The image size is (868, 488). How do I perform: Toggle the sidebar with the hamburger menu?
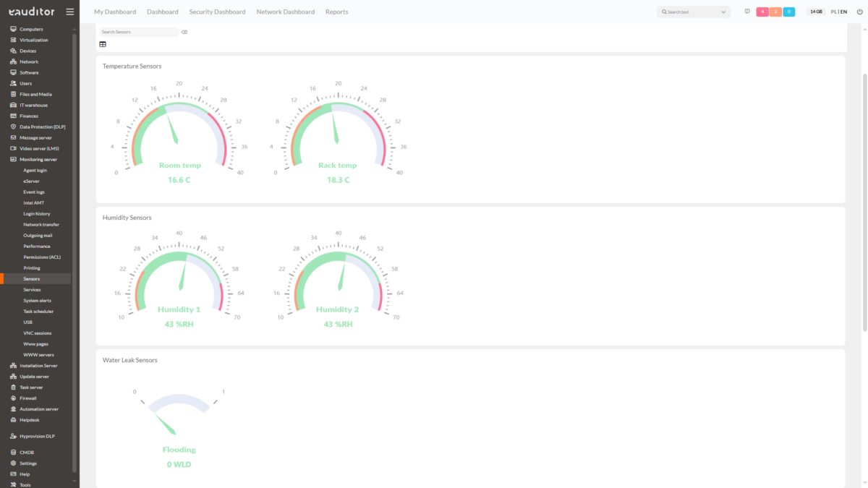click(x=69, y=12)
